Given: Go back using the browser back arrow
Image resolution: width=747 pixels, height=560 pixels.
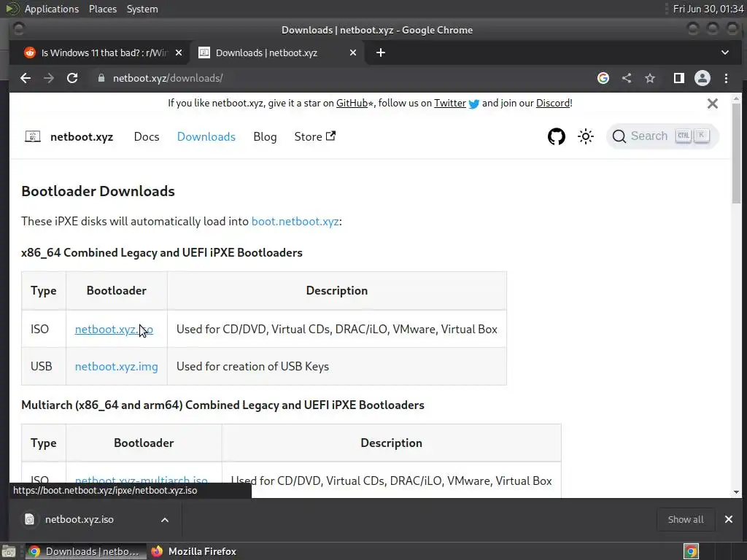Looking at the screenshot, I should [26, 78].
